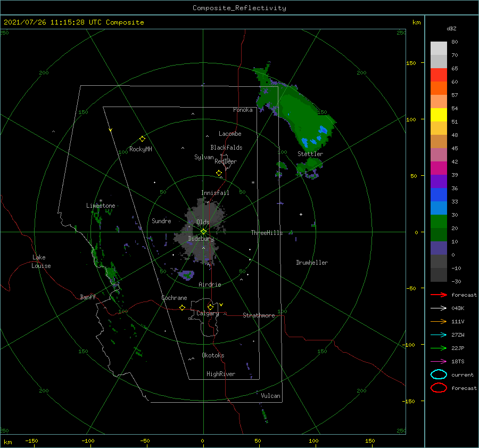Screen dimensions: 479x448
Task: Click the Composite_Reflectivity title text
Action: [x=239, y=8]
